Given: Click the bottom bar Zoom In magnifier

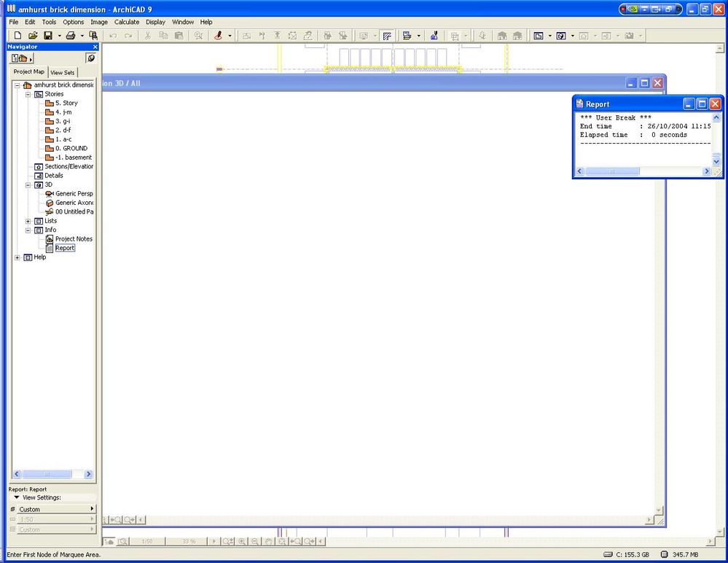Looking at the screenshot, I should point(242,542).
